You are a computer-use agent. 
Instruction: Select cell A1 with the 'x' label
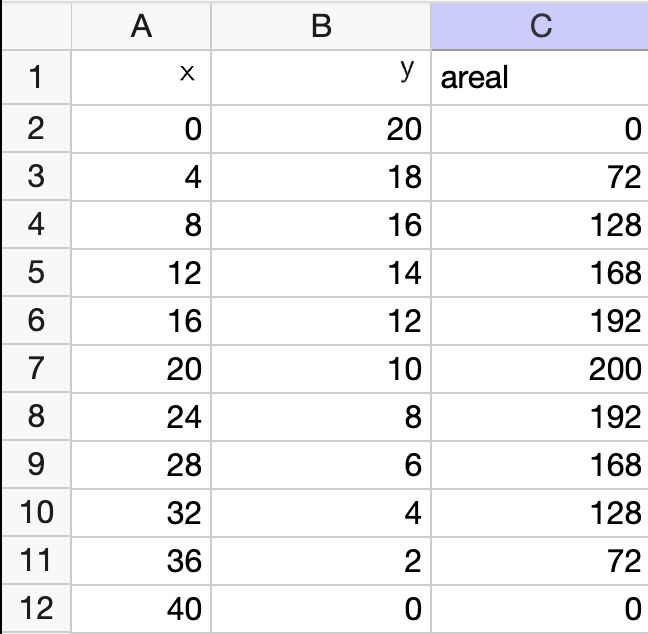point(141,77)
